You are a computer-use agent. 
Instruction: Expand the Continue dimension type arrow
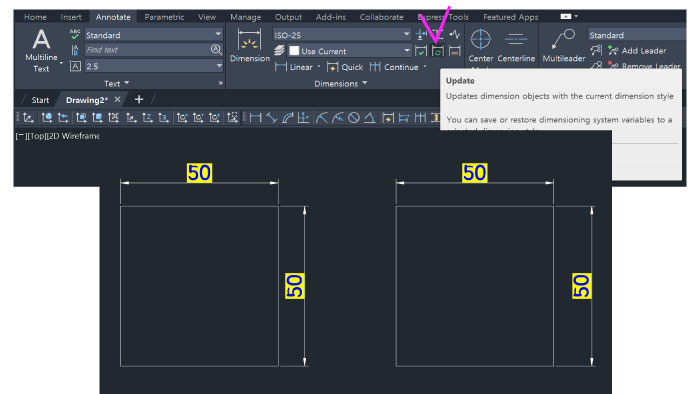pyautogui.click(x=425, y=67)
